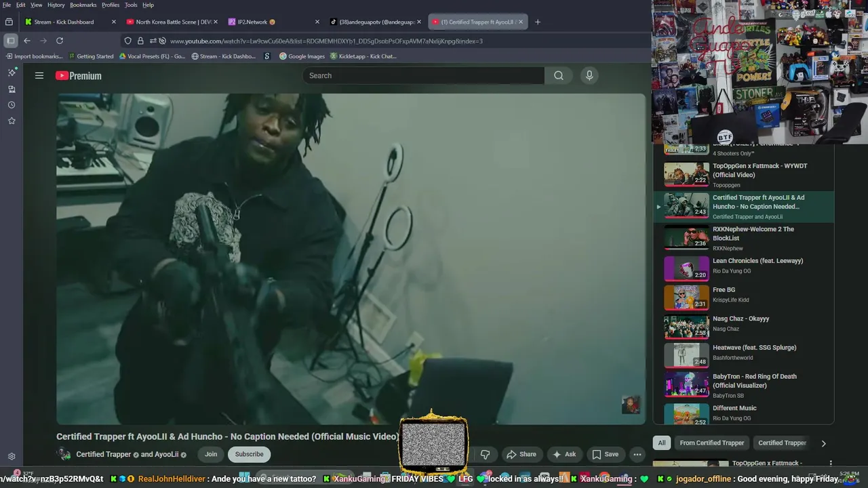Viewport: 868px width, 488px height.
Task: Go back with browser back arrow
Action: pos(27,41)
